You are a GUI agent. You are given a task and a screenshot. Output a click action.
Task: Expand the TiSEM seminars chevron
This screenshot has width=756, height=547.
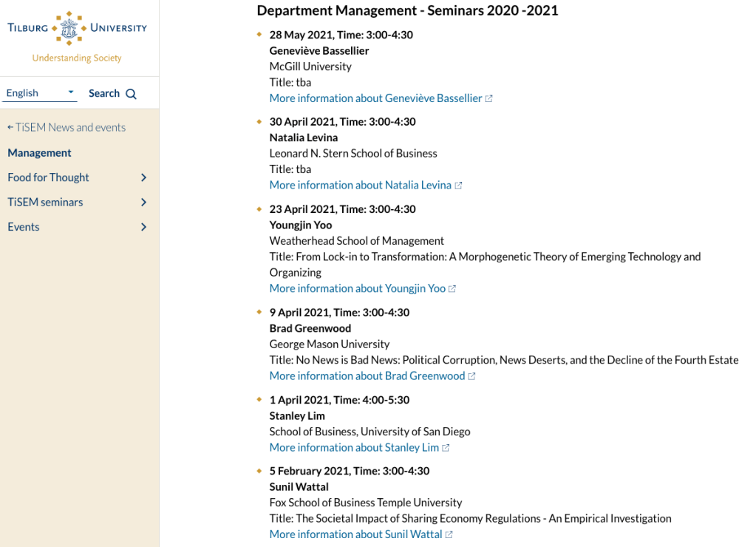pos(143,203)
